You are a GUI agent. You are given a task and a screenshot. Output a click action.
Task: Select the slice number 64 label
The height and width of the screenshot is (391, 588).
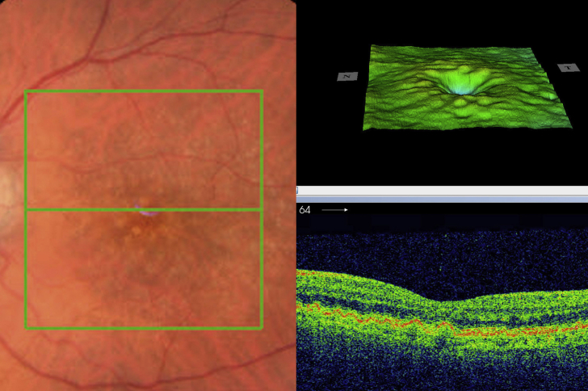pos(304,210)
